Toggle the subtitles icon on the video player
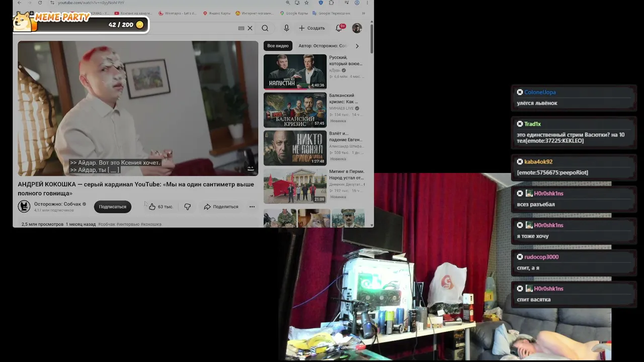The image size is (644, 362). pos(251,168)
